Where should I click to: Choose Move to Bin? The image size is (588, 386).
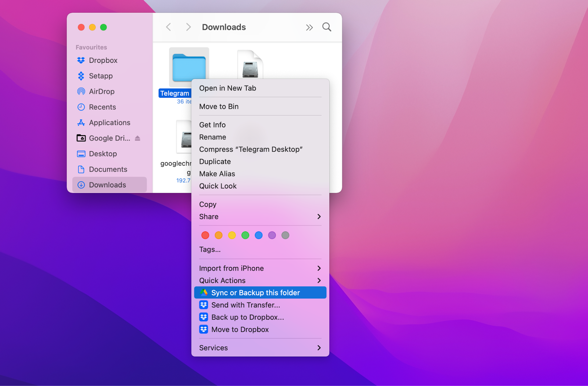click(219, 106)
